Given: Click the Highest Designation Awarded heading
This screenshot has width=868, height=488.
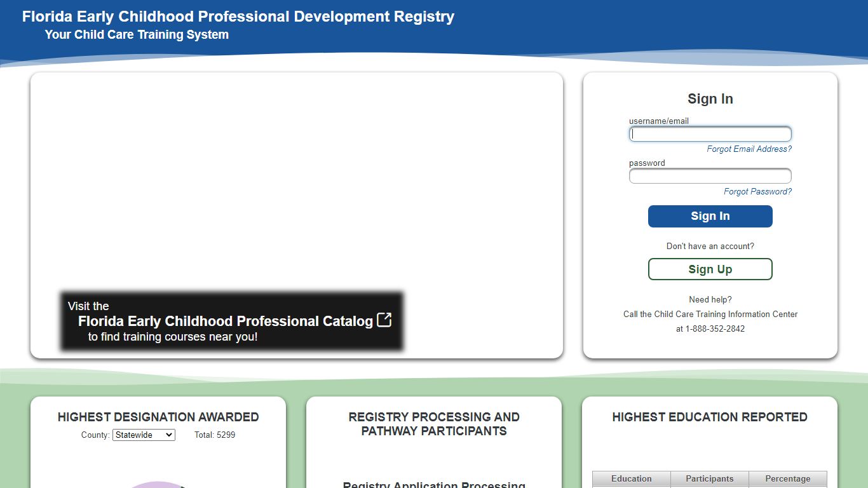Looking at the screenshot, I should point(158,417).
